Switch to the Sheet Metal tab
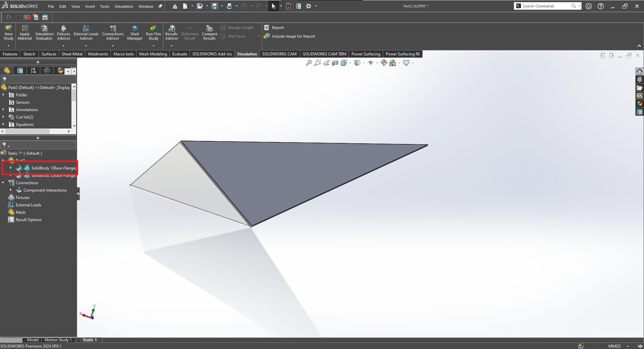644x349 pixels. click(x=72, y=54)
